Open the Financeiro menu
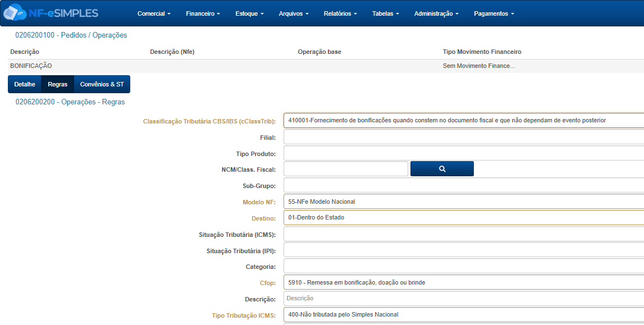 [x=203, y=13]
